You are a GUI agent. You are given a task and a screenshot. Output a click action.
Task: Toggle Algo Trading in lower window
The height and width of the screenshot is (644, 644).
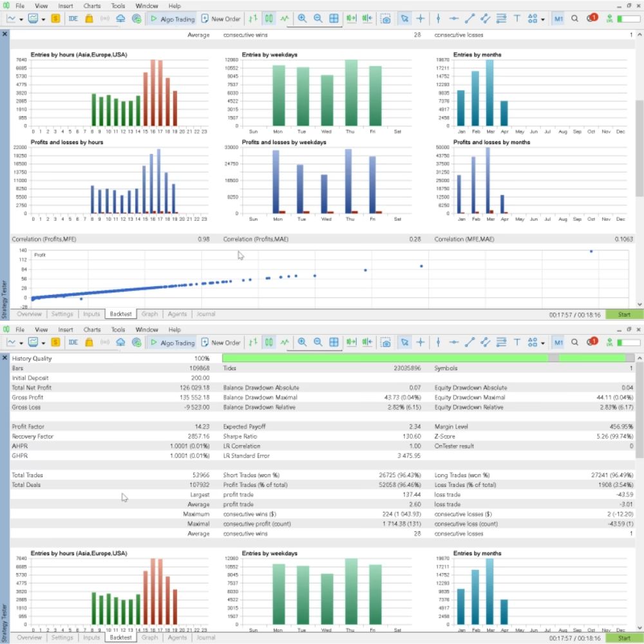pos(172,343)
